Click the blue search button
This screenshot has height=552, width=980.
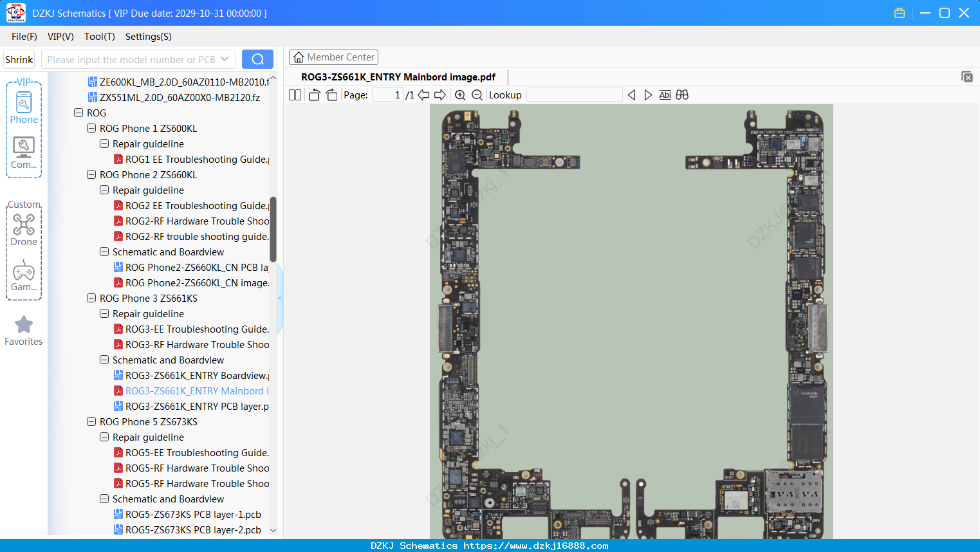coord(257,59)
